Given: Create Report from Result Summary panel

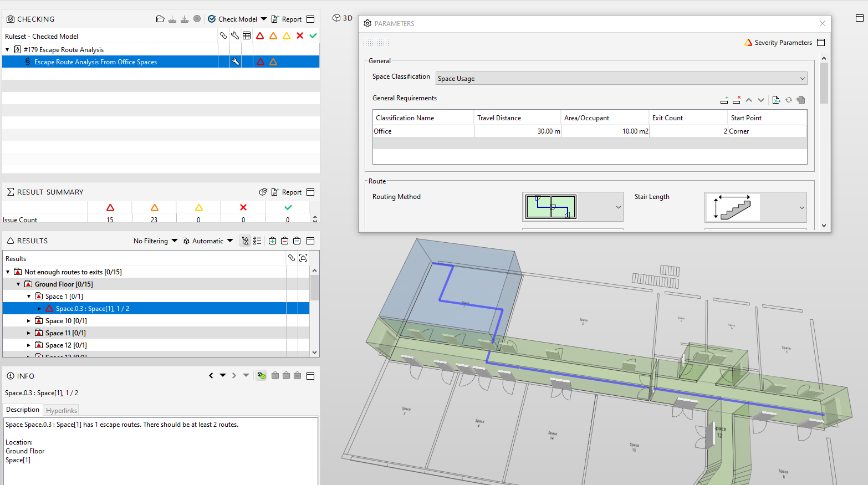Looking at the screenshot, I should pyautogui.click(x=287, y=192).
